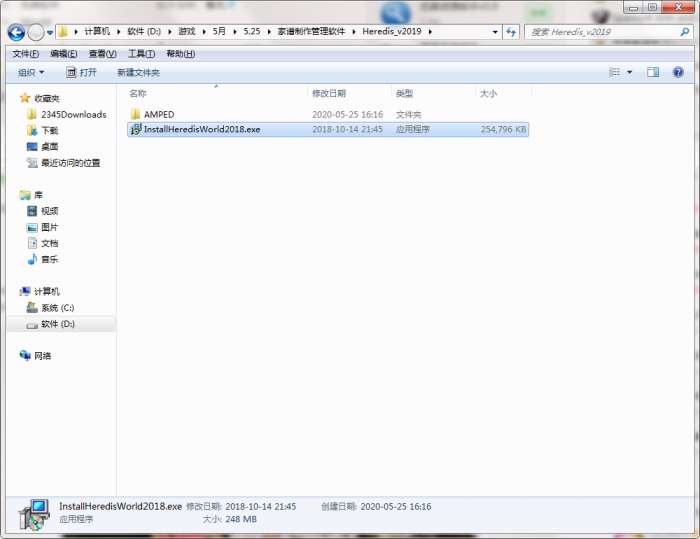700x539 pixels.
Task: Expand the arrow after 软件 (D:) breadcrumb
Action: [170, 32]
